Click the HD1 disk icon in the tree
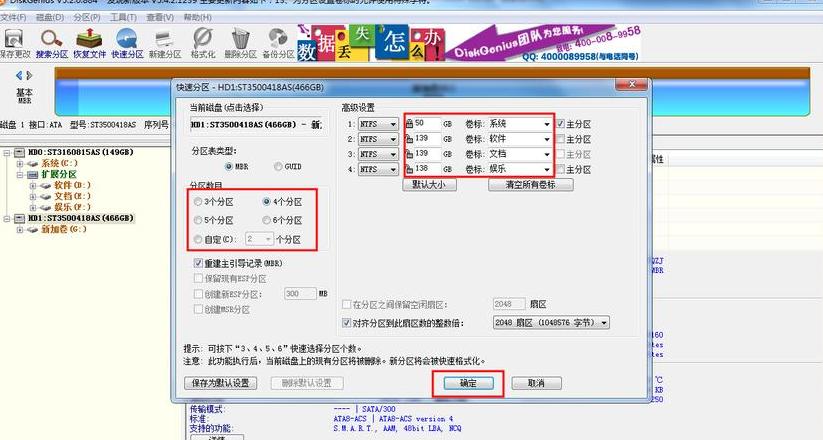 click(x=20, y=218)
